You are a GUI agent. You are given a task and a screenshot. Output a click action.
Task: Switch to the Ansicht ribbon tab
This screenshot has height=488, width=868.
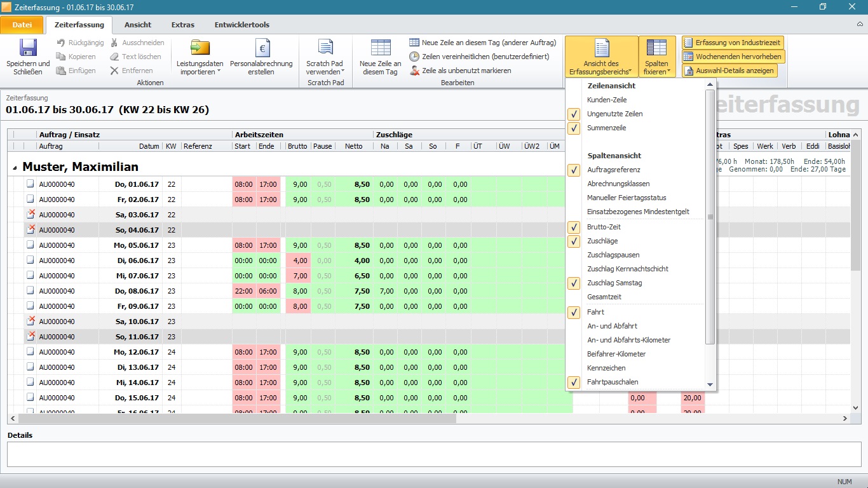138,25
